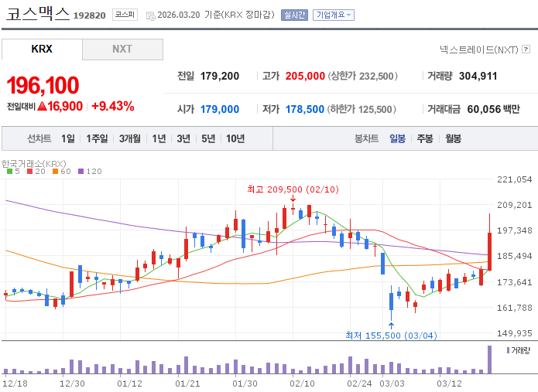Click the 03/12 x-axis date label
This screenshot has height=392, width=538.
(449, 383)
